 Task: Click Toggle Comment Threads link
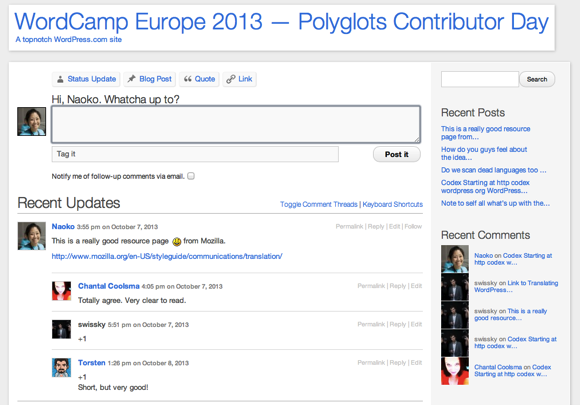point(318,204)
